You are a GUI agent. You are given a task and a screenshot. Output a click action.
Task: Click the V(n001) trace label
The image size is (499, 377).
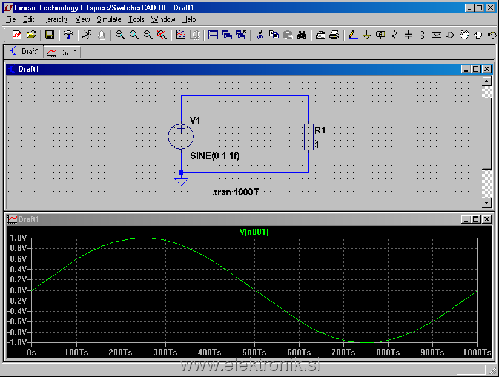(254, 232)
